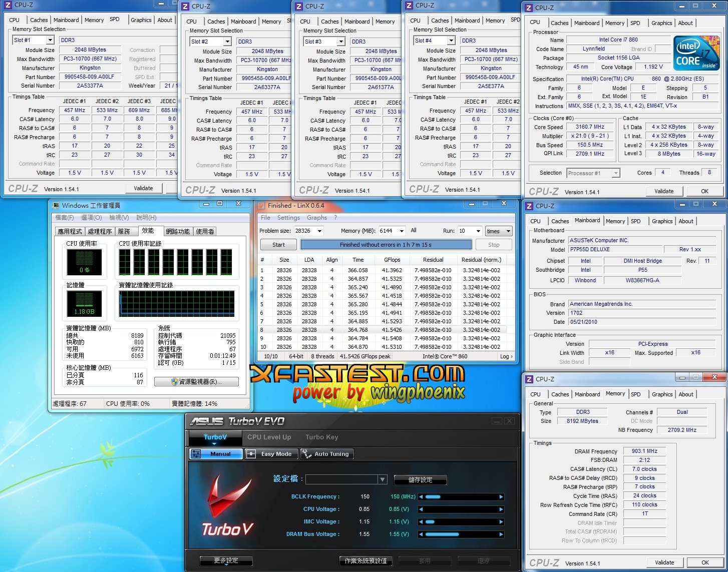The image size is (728, 572).
Task: Lower IMC Voltage using its left arrow
Action: click(421, 522)
